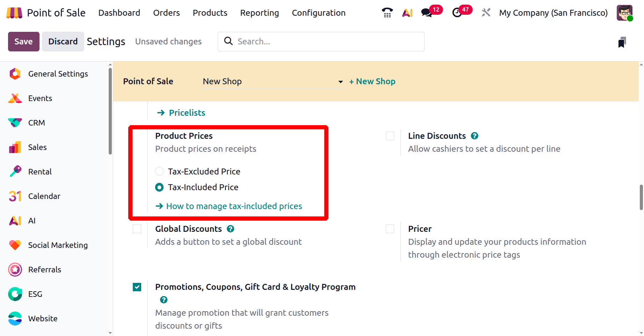Open the activities clock icon
The height and width of the screenshot is (336, 644).
[x=457, y=13]
